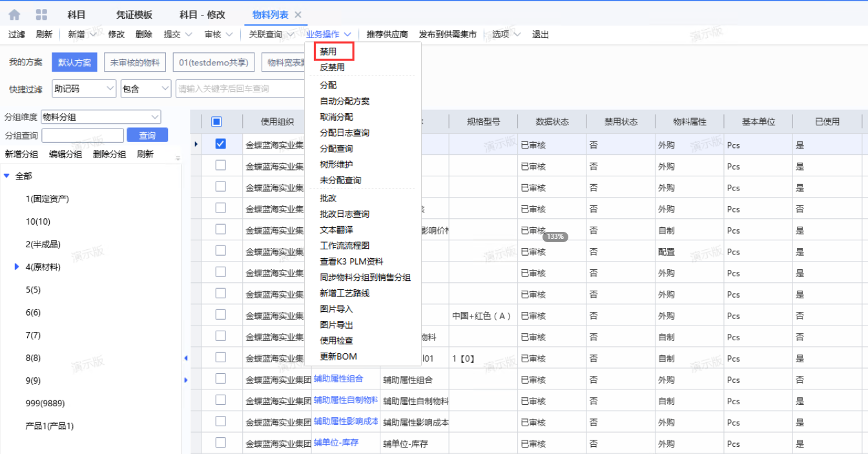Screen dimensions: 868x454
Task: Go to the home icon
Action: (x=14, y=14)
